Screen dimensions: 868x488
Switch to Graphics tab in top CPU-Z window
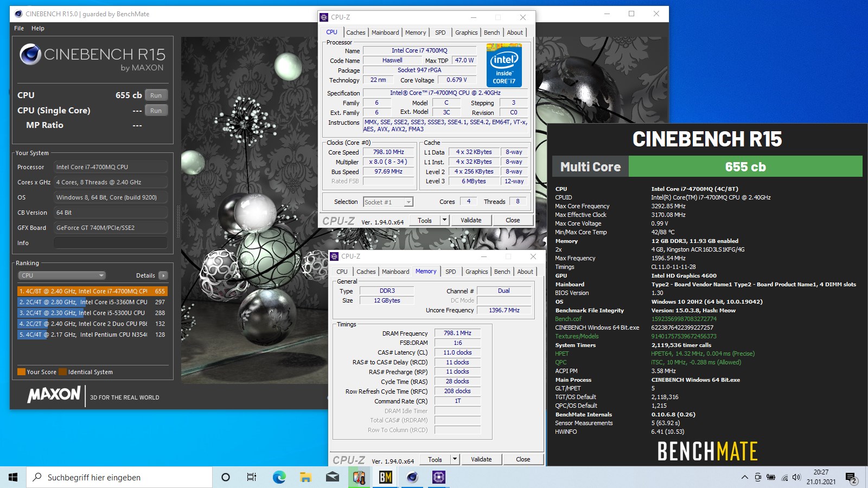467,33
